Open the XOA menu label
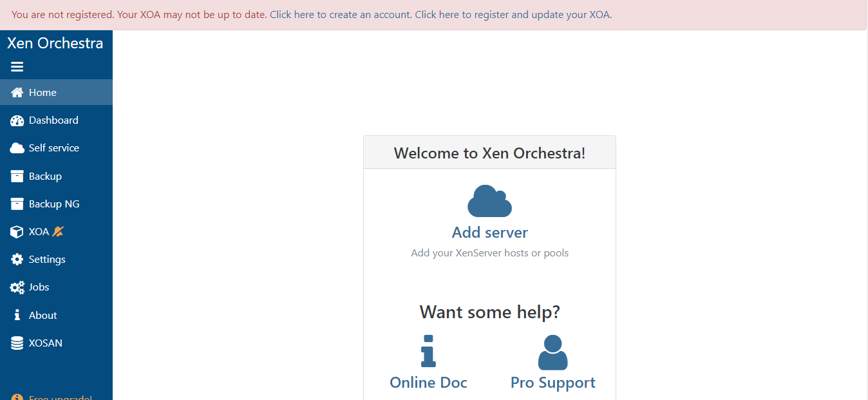The width and height of the screenshot is (868, 400). pos(39,232)
